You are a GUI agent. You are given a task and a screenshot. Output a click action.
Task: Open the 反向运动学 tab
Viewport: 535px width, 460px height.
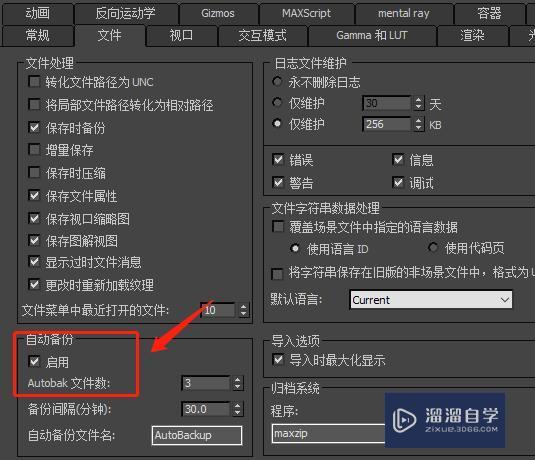click(126, 14)
